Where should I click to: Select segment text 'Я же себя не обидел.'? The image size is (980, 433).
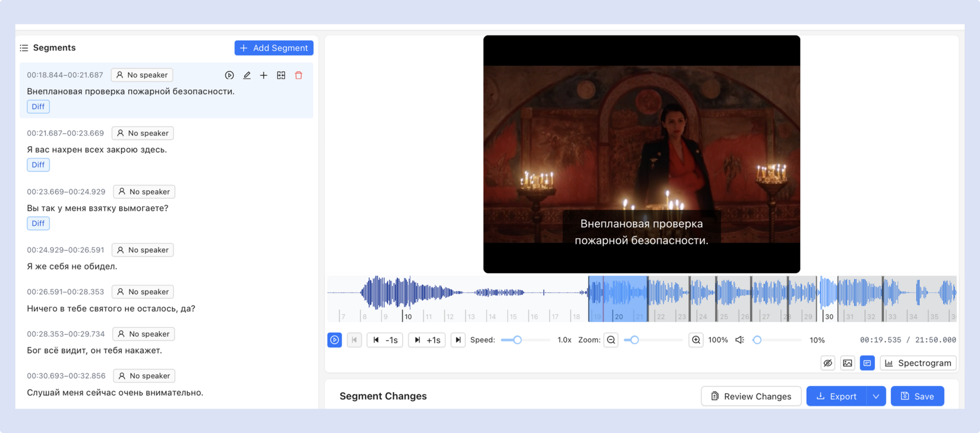[x=72, y=266]
